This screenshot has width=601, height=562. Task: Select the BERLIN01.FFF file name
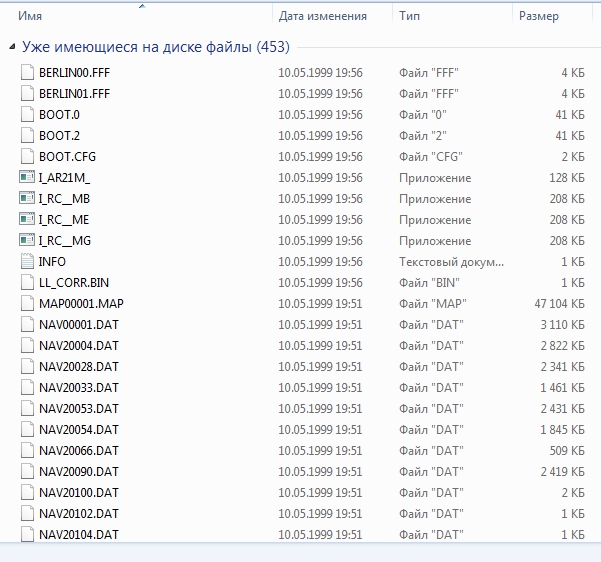(74, 94)
